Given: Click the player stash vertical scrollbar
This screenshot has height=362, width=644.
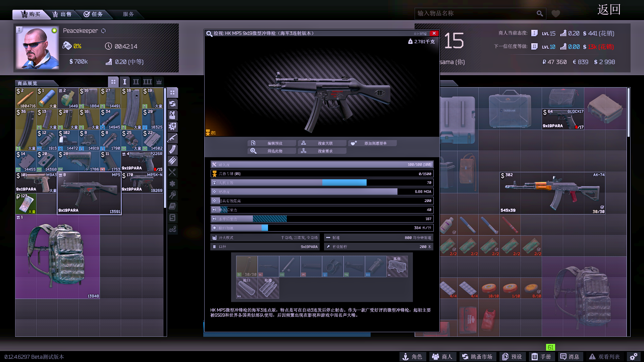Looking at the screenshot, I should 629,112.
